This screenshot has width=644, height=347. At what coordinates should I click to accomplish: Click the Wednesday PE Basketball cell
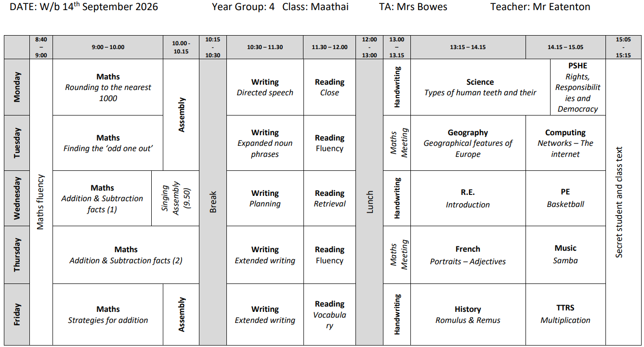pyautogui.click(x=565, y=198)
